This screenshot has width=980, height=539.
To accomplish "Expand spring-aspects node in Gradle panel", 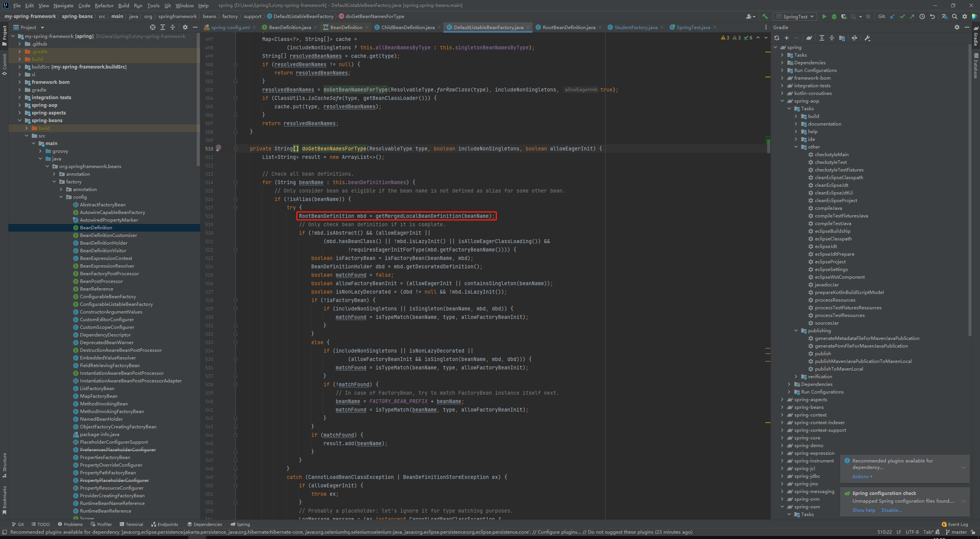I will pos(782,400).
